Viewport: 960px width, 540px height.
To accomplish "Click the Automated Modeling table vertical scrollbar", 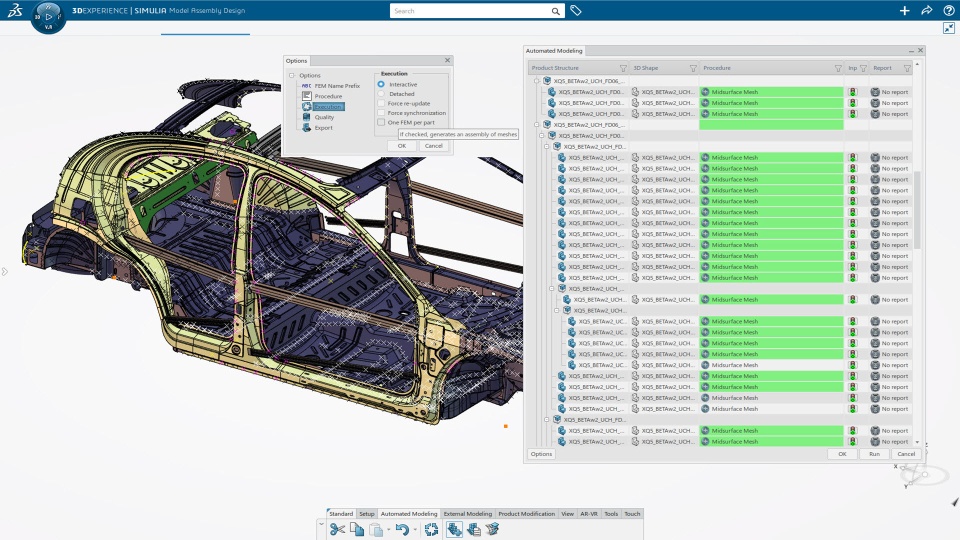I will (917, 210).
